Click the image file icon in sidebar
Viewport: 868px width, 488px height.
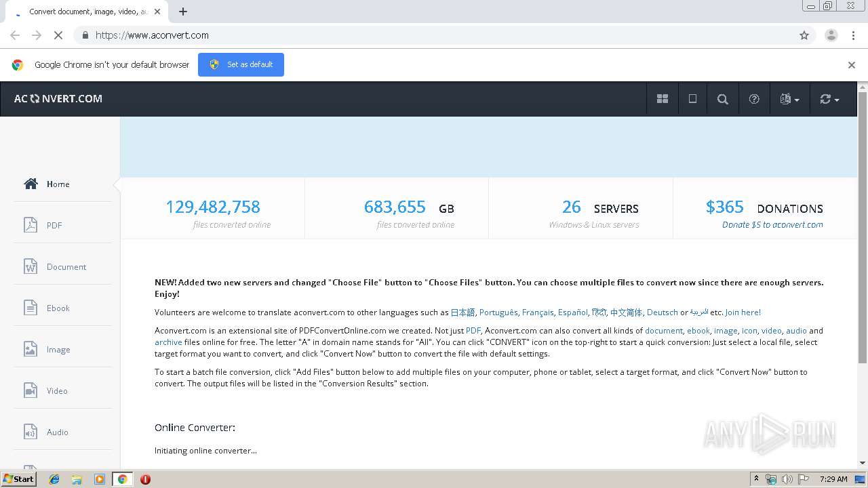pyautogui.click(x=31, y=349)
